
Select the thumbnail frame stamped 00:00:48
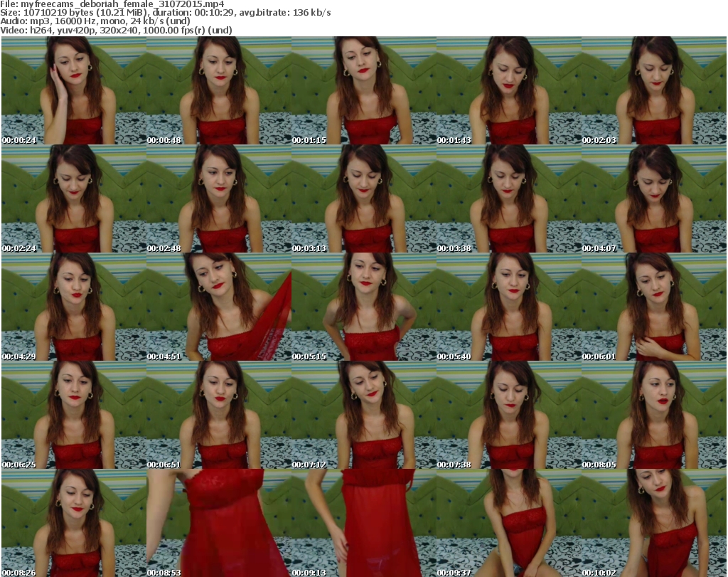click(219, 90)
